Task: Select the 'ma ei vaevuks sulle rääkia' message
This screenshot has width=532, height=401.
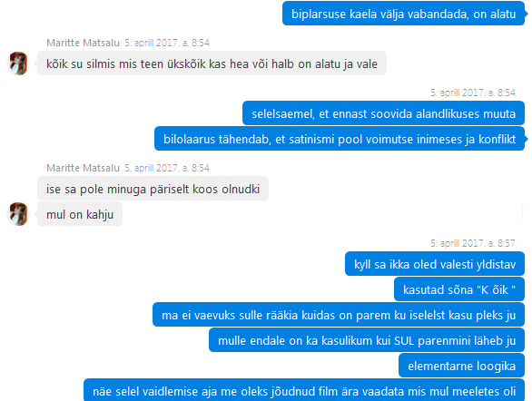Action: (339, 315)
